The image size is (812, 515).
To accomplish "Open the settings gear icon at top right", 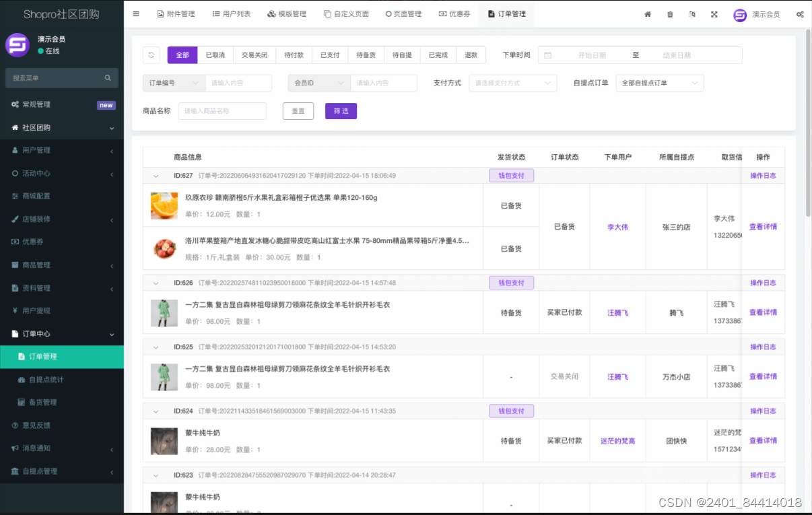I will pyautogui.click(x=800, y=14).
